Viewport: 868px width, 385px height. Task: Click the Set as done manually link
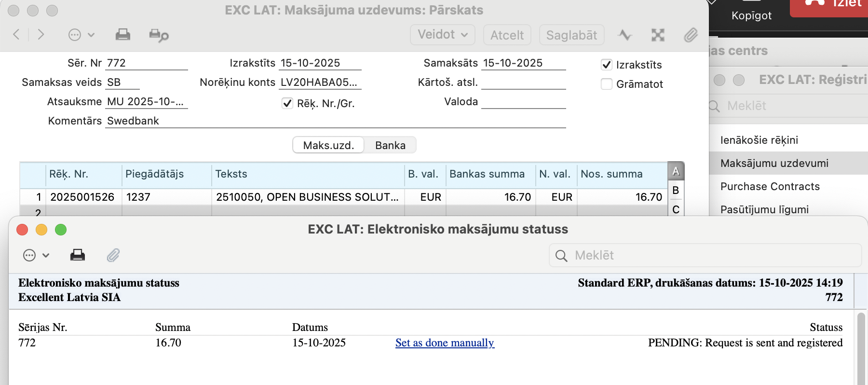[444, 343]
